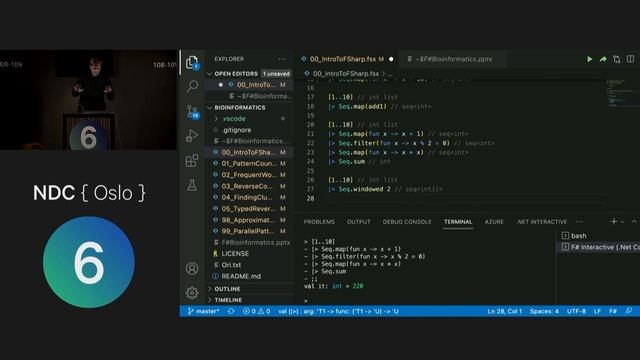
Task: Open errors and warnings count in status bar
Action: pos(256,311)
